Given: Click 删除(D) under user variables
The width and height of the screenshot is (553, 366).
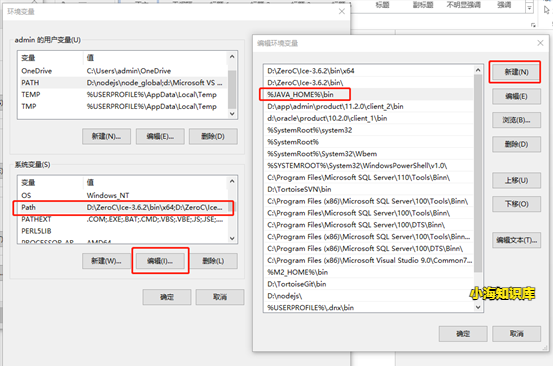Looking at the screenshot, I should [x=213, y=136].
